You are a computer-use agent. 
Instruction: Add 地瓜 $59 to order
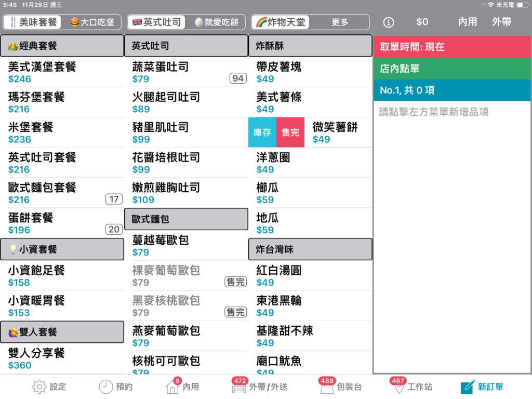point(311,223)
